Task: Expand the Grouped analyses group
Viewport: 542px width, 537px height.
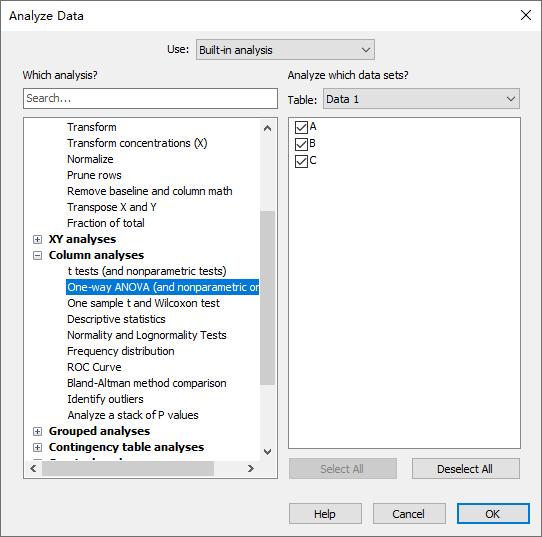Action: pyautogui.click(x=37, y=431)
